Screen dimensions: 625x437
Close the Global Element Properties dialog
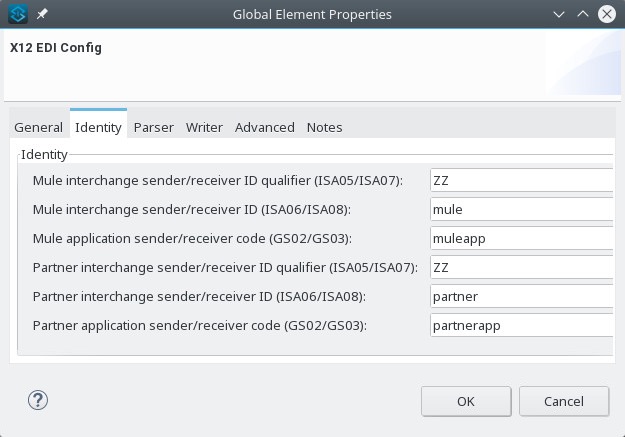(x=607, y=14)
